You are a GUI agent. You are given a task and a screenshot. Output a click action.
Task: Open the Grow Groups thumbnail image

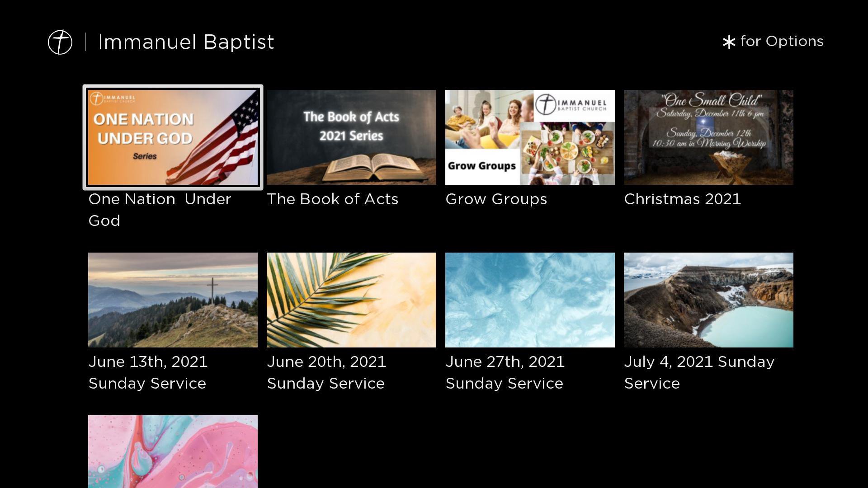530,137
